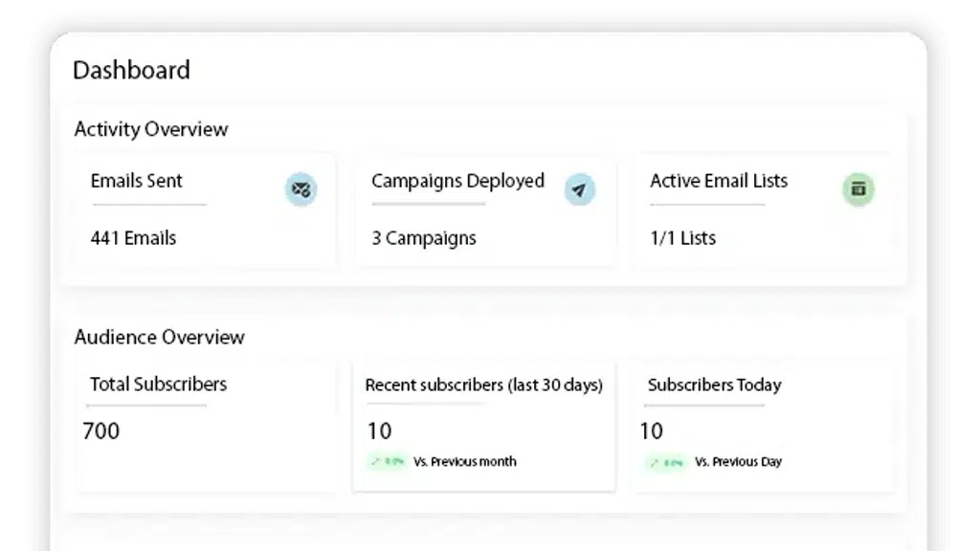
Task: Select the 3 Campaigns value
Action: coord(424,238)
